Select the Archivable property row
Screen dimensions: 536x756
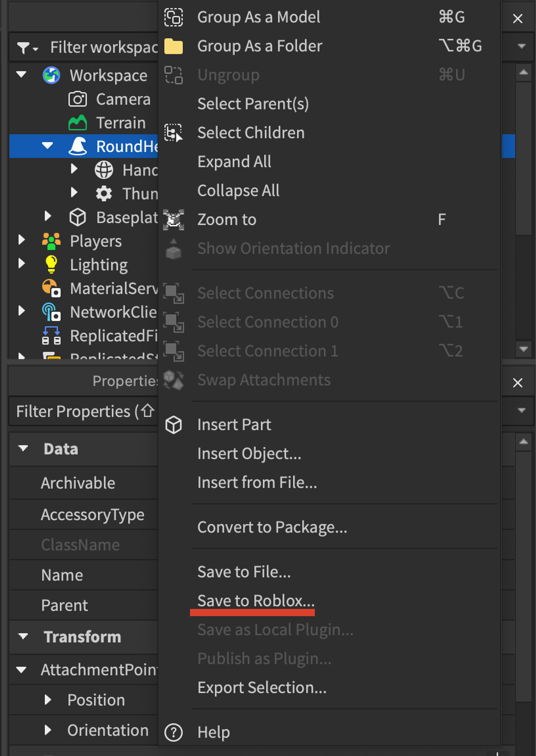[x=84, y=483]
